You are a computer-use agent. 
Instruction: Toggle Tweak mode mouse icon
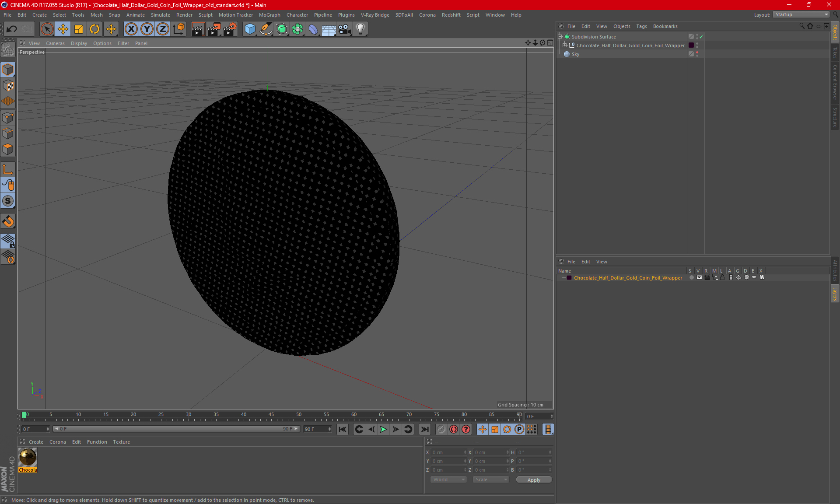click(8, 185)
